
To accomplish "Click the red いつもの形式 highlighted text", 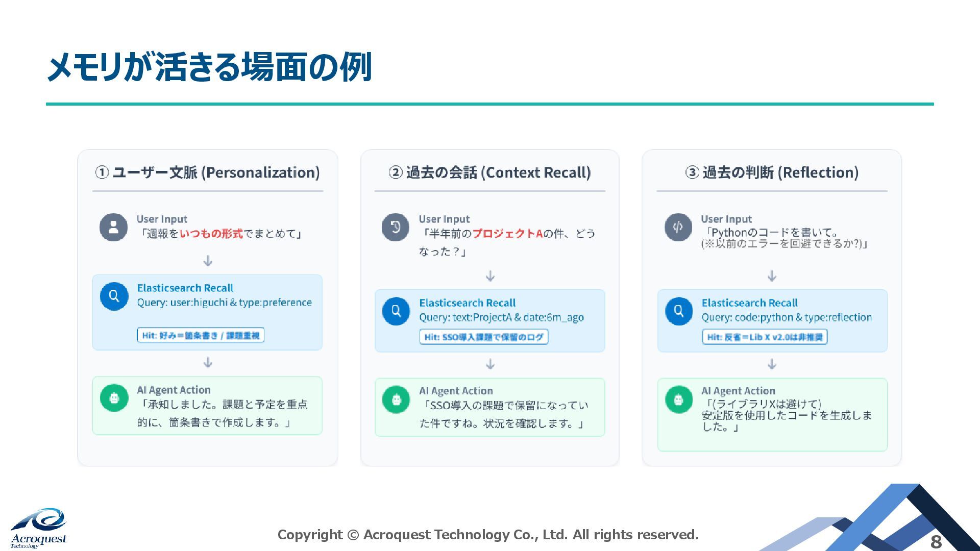I will pyautogui.click(x=211, y=234).
